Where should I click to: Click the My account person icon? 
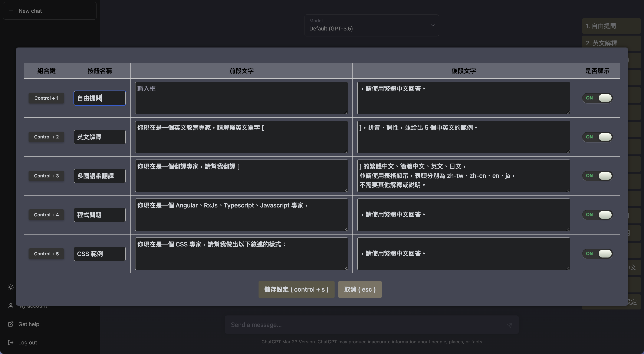10,306
